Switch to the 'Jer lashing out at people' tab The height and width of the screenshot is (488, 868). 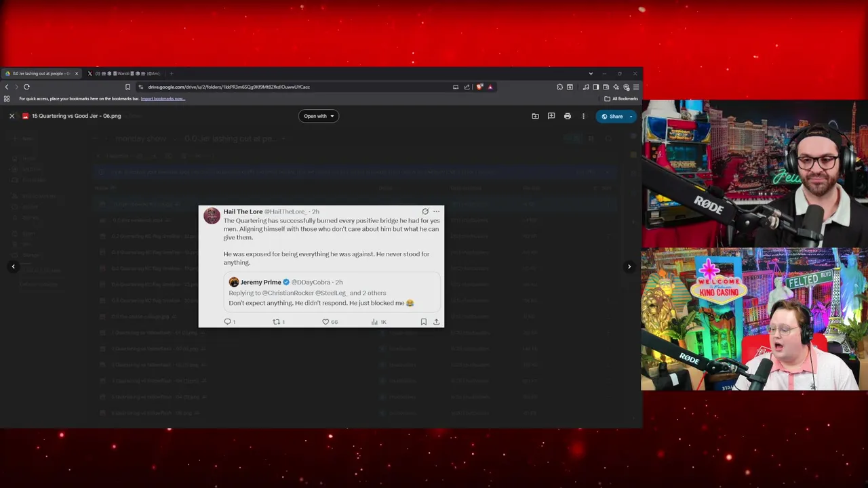pos(41,73)
